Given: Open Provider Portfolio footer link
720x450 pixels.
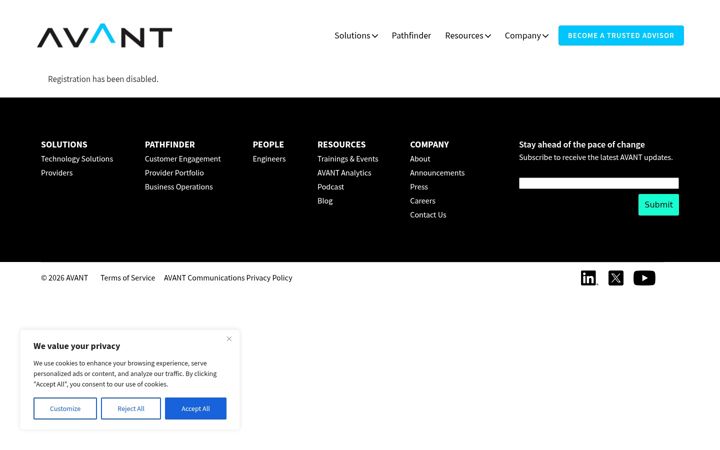Looking at the screenshot, I should 174,173.
